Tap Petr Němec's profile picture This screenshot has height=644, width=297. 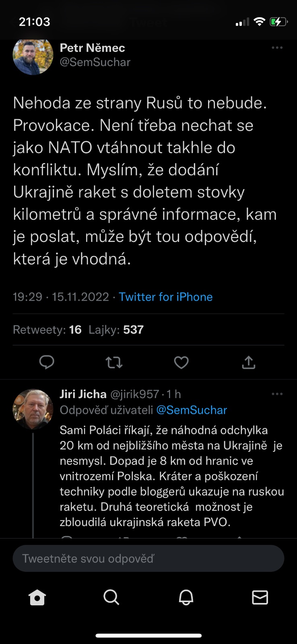coord(33,55)
